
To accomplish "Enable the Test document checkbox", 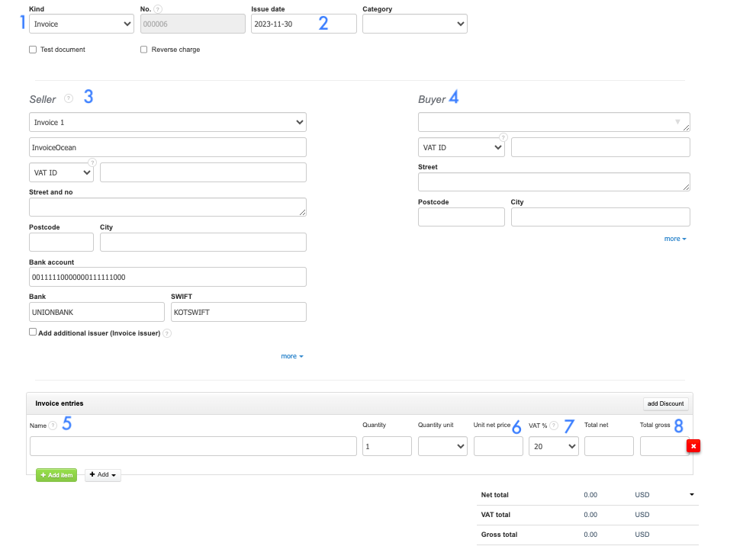I will pos(33,50).
